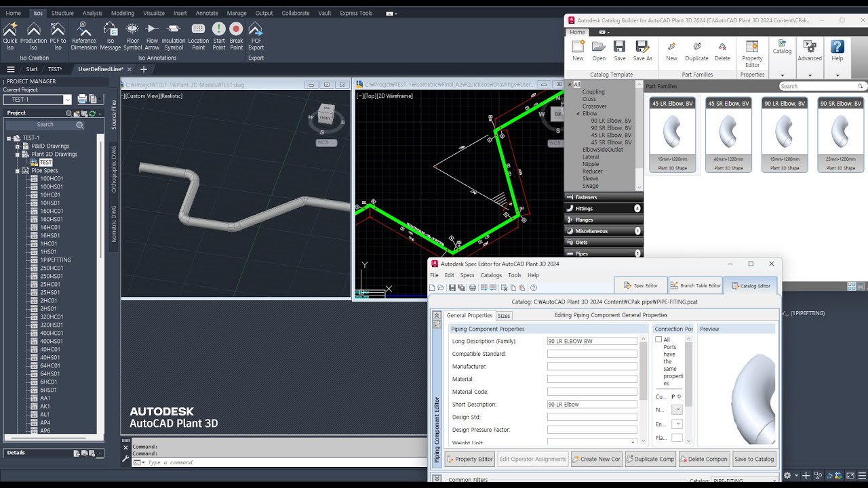The height and width of the screenshot is (488, 868).
Task: Open the Current Project TEST-1 dropdown
Action: (67, 100)
